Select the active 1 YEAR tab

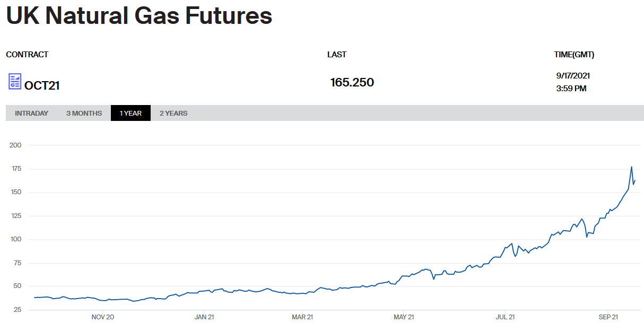point(130,113)
